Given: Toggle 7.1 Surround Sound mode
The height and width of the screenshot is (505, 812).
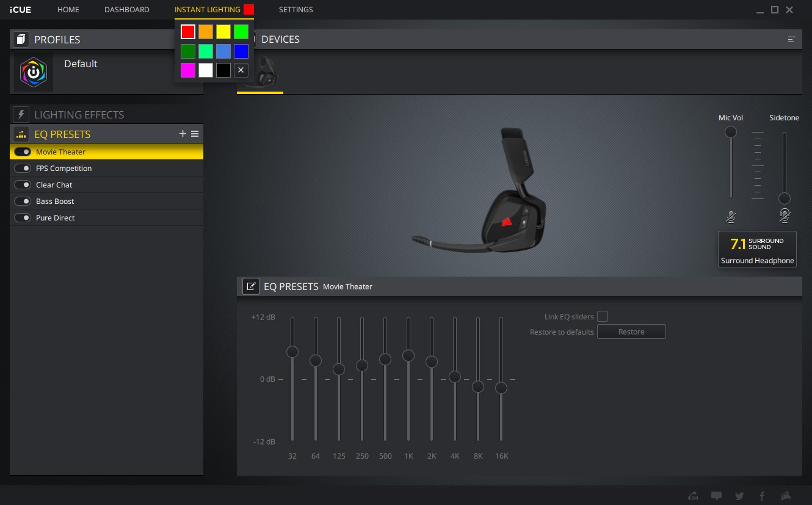Looking at the screenshot, I should (x=757, y=249).
